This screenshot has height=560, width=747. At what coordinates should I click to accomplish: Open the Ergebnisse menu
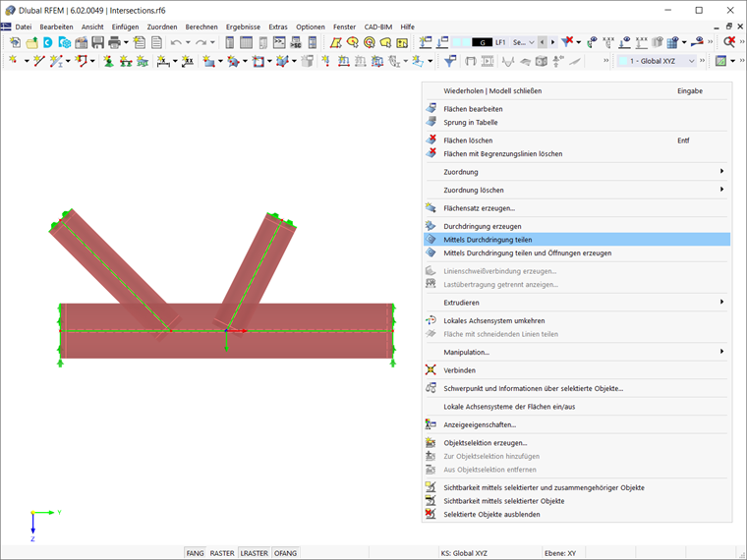243,28
